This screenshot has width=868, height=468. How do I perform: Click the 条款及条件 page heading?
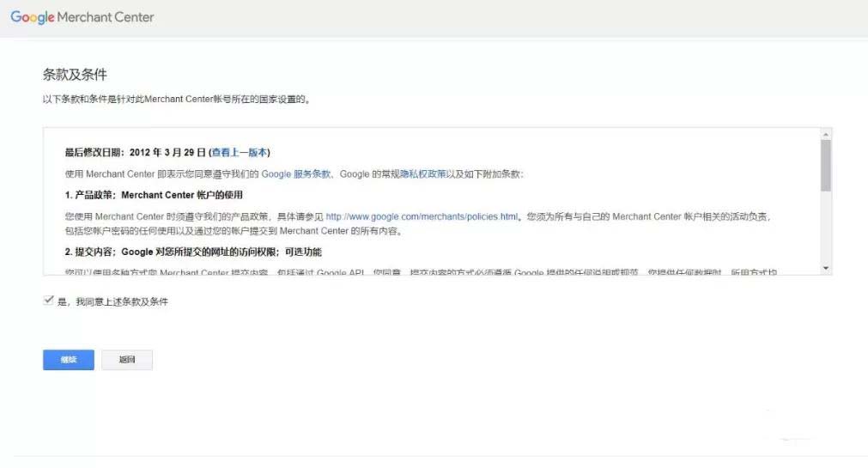click(x=75, y=75)
